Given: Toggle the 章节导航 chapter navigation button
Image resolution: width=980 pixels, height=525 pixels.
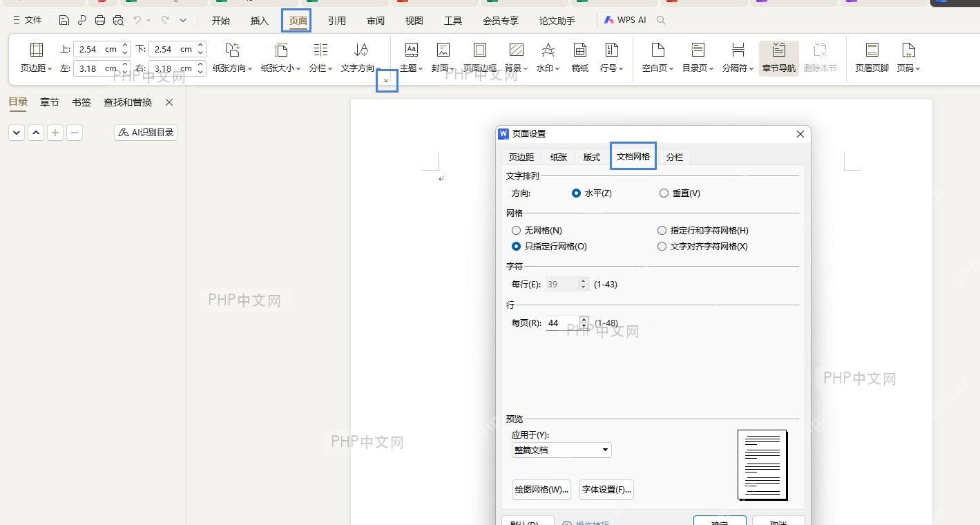Looking at the screenshot, I should [779, 57].
